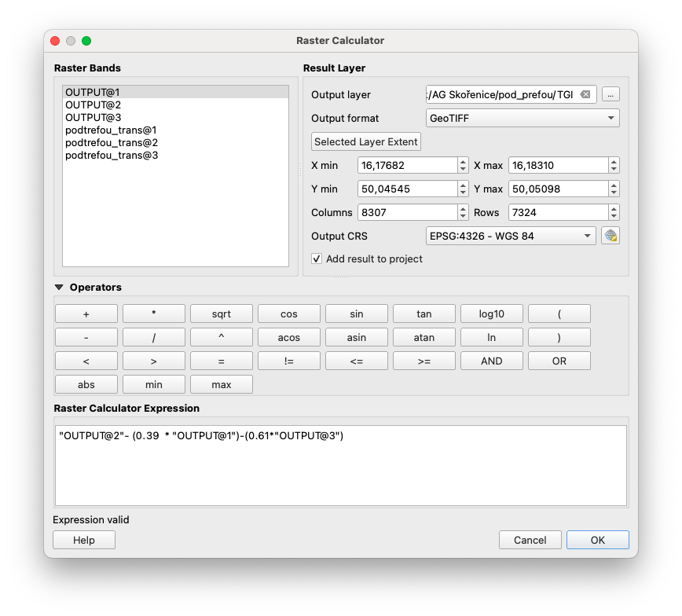Decrease the Rows value stepper
This screenshot has height=616, width=682.
tap(614, 216)
